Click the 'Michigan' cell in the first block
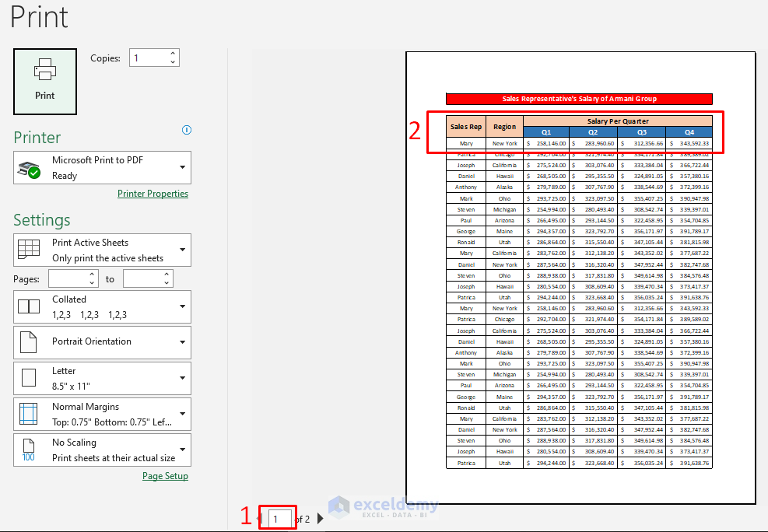 504,209
